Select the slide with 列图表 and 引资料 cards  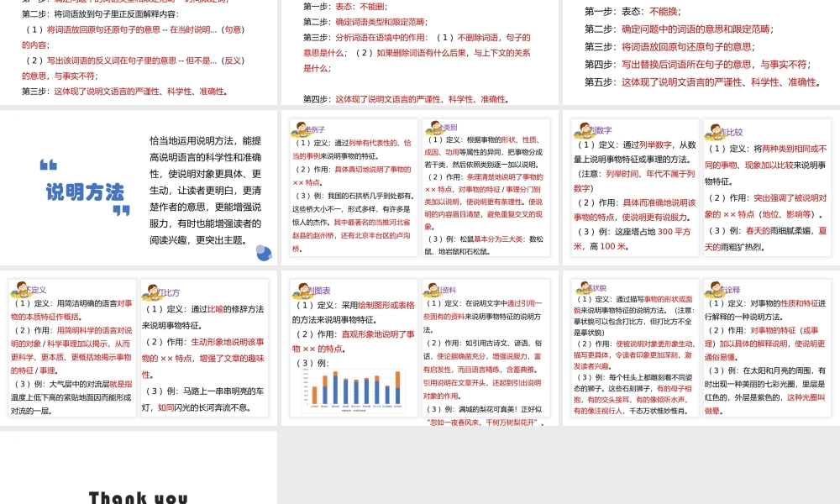point(420,348)
